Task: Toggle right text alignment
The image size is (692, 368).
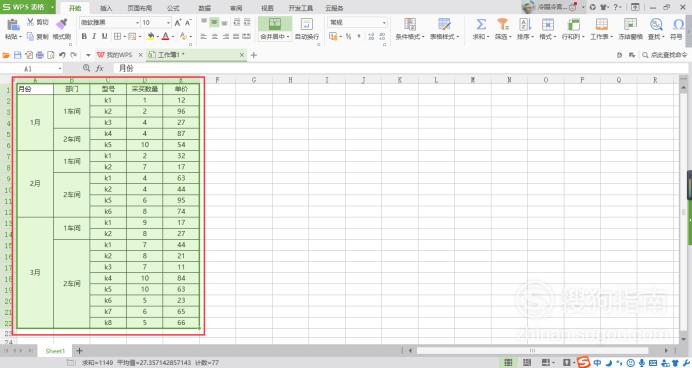Action: 226,37
